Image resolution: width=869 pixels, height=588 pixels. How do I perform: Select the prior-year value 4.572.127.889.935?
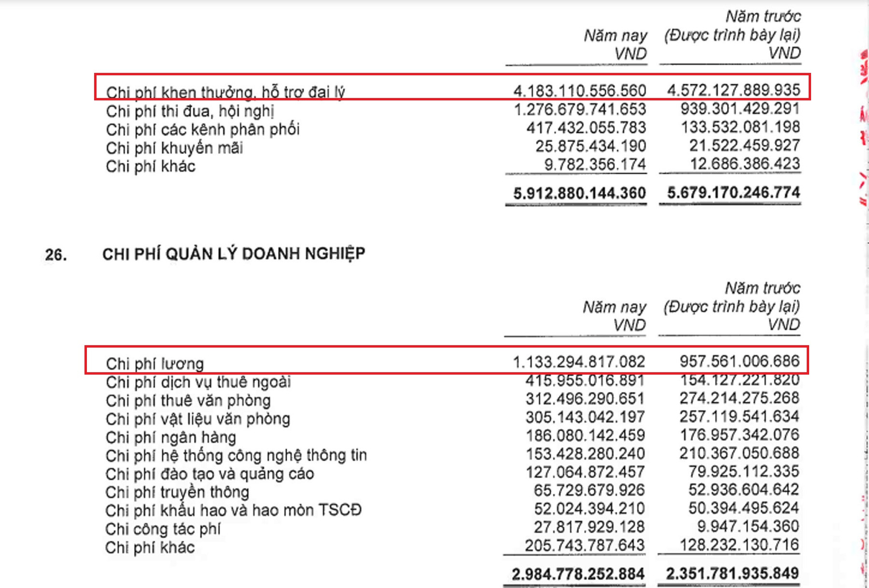(x=733, y=90)
